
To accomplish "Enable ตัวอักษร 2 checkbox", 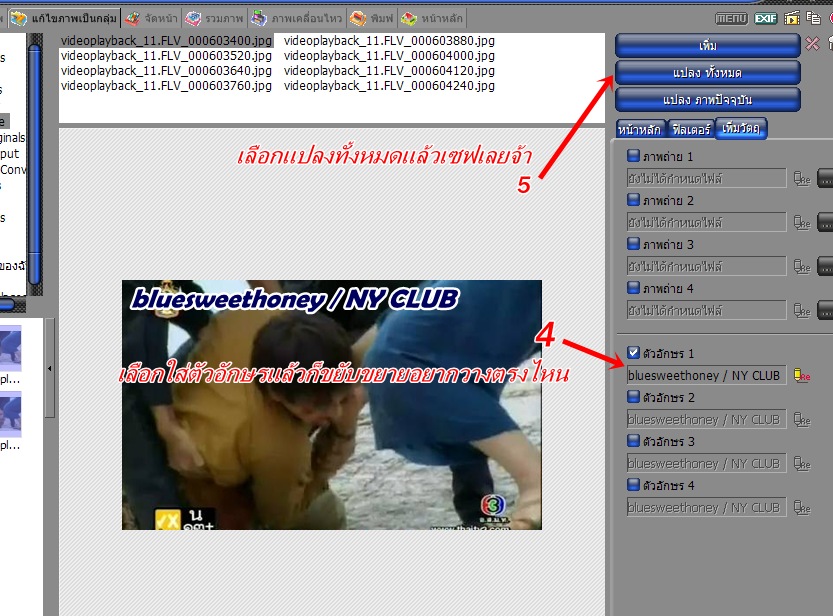I will click(633, 397).
